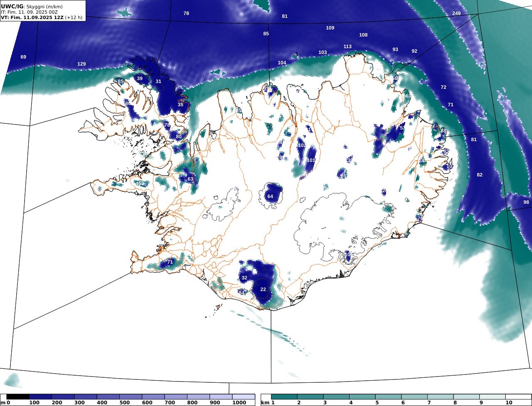Image resolution: width=532 pixels, height=406 pixels.
Task: Pick the 500–600 m legend color block
Action: point(131,397)
